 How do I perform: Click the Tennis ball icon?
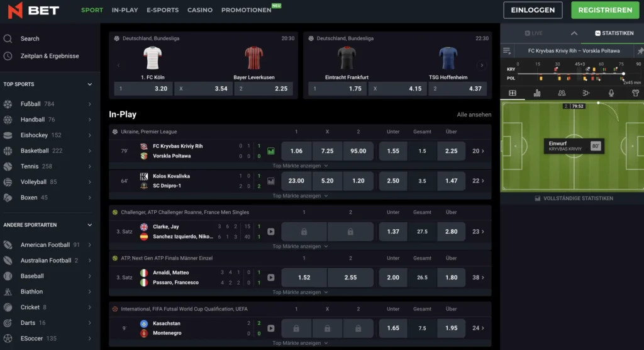click(x=8, y=167)
